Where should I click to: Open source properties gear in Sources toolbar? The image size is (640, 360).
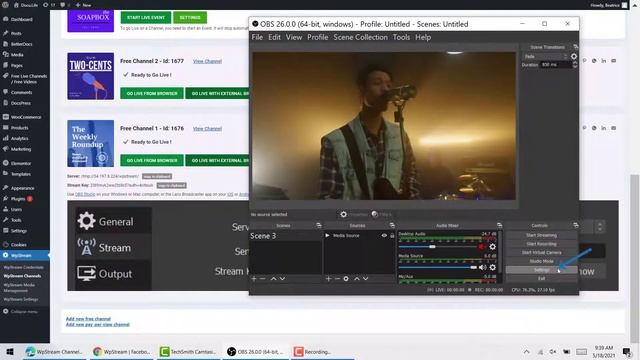tap(346, 279)
